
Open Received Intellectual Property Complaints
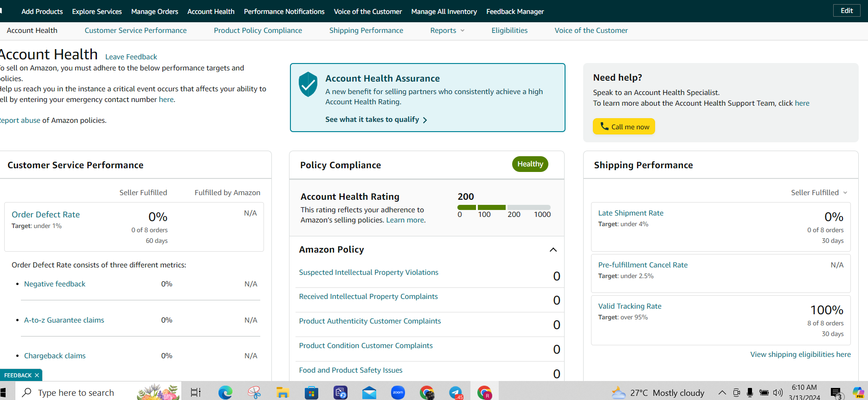coord(368,297)
